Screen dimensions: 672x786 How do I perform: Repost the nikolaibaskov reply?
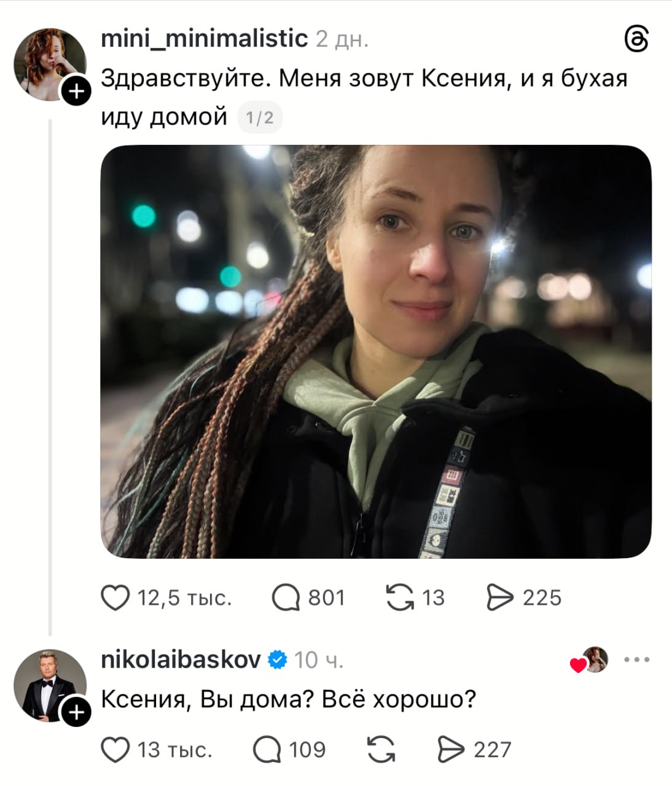click(381, 750)
